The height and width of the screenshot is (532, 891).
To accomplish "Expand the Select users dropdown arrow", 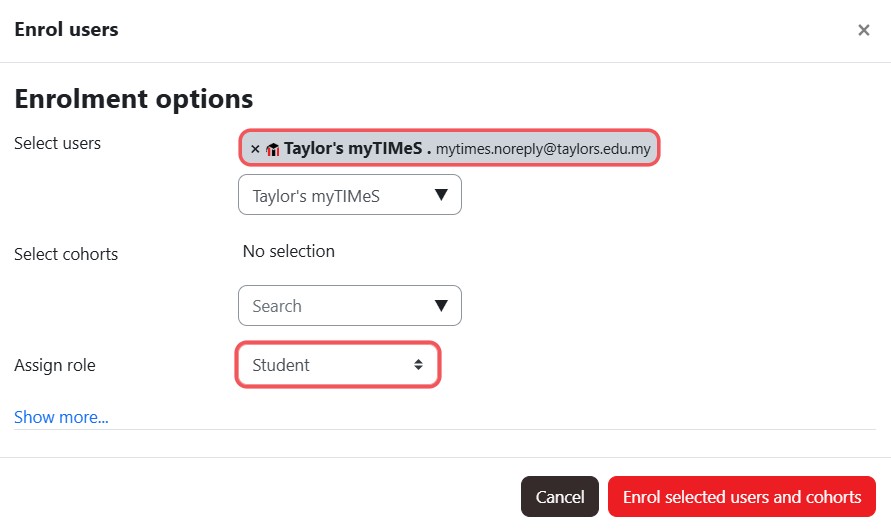I will [441, 195].
